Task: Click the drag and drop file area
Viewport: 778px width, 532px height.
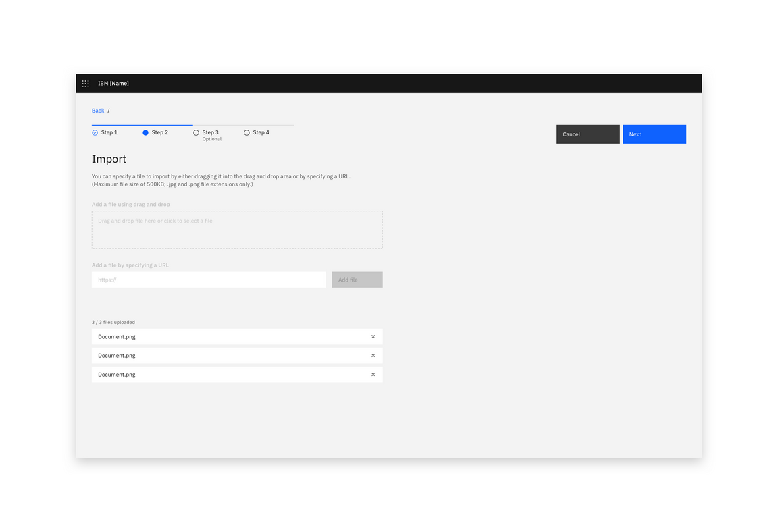Action: tap(237, 230)
